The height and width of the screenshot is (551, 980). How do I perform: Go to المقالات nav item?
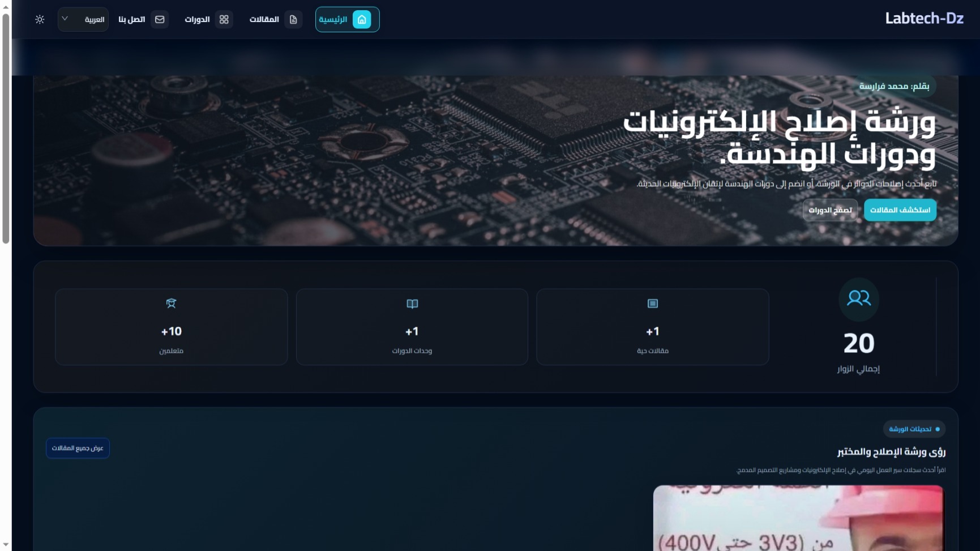coord(275,20)
